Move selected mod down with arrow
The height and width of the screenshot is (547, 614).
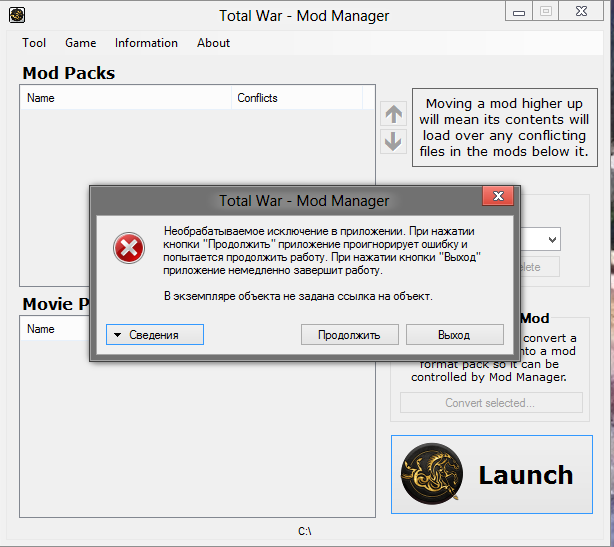point(394,141)
